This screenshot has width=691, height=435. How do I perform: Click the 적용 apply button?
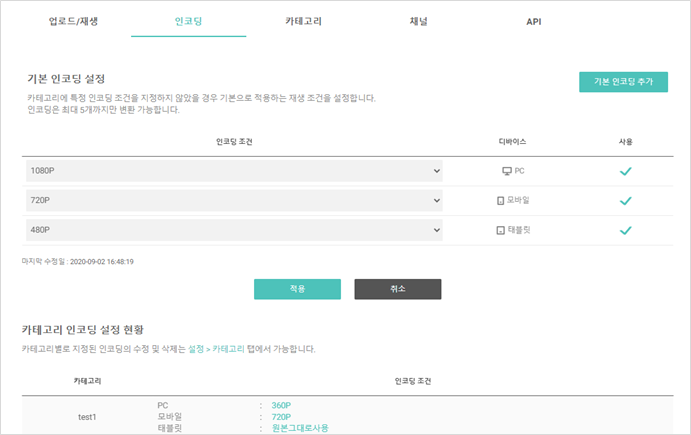tap(297, 289)
